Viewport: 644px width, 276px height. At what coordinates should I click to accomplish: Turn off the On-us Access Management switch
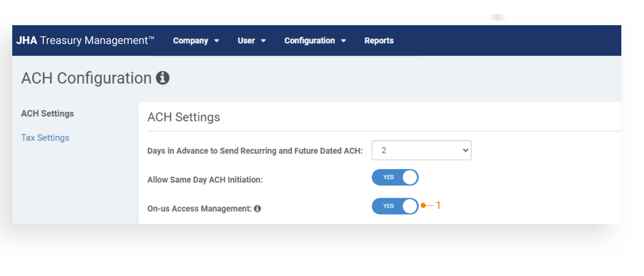pos(395,206)
